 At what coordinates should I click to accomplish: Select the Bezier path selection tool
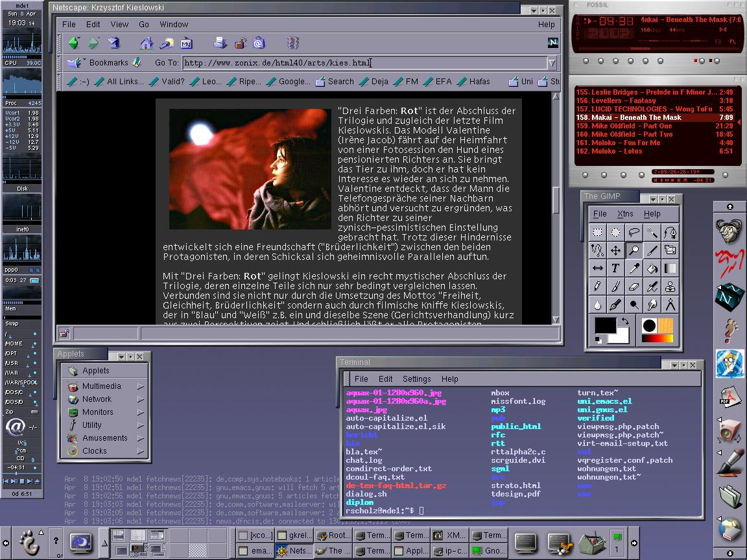[670, 233]
